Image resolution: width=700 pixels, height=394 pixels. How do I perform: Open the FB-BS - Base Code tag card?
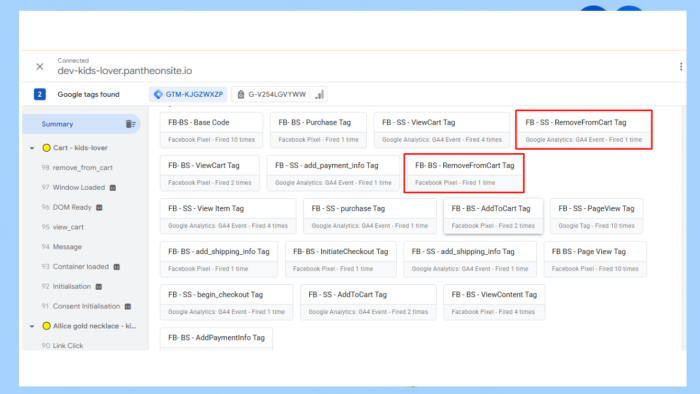click(x=211, y=130)
